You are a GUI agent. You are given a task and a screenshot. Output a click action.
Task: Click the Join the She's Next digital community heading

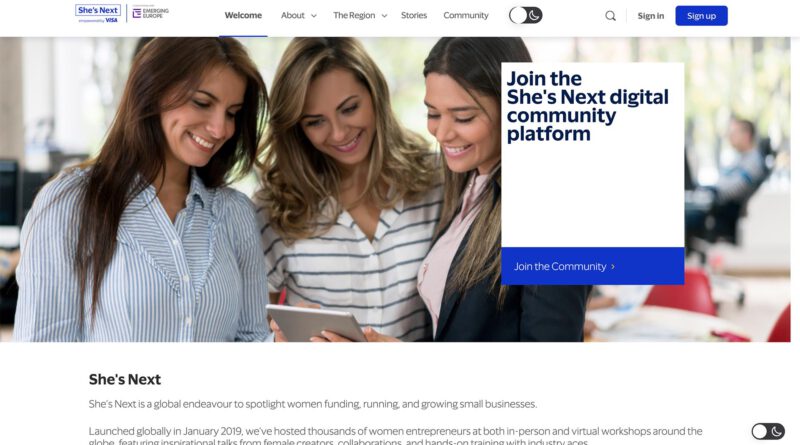[587, 106]
